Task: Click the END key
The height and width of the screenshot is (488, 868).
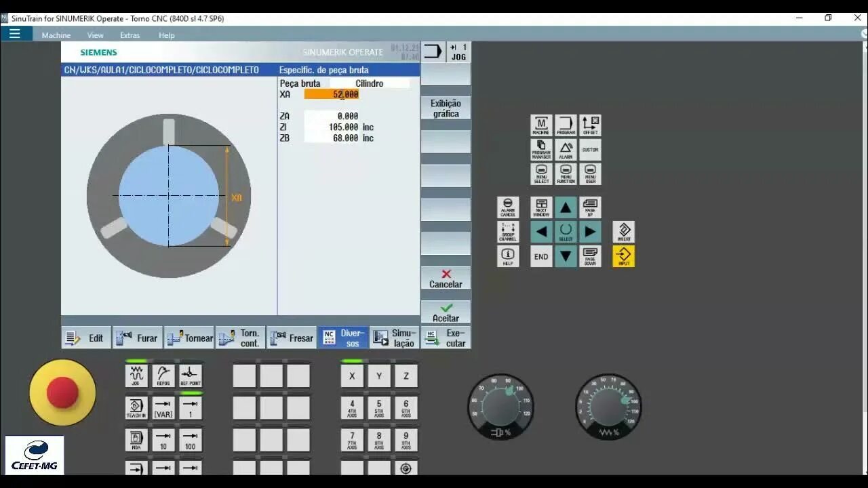Action: click(x=541, y=256)
